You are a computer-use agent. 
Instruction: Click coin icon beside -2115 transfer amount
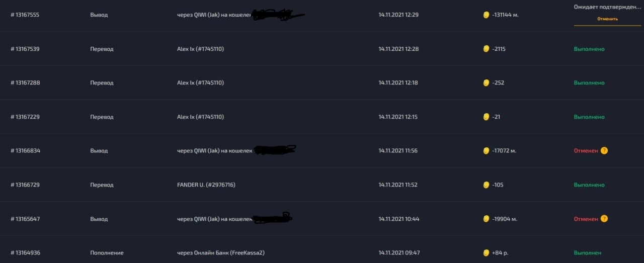pyautogui.click(x=486, y=49)
